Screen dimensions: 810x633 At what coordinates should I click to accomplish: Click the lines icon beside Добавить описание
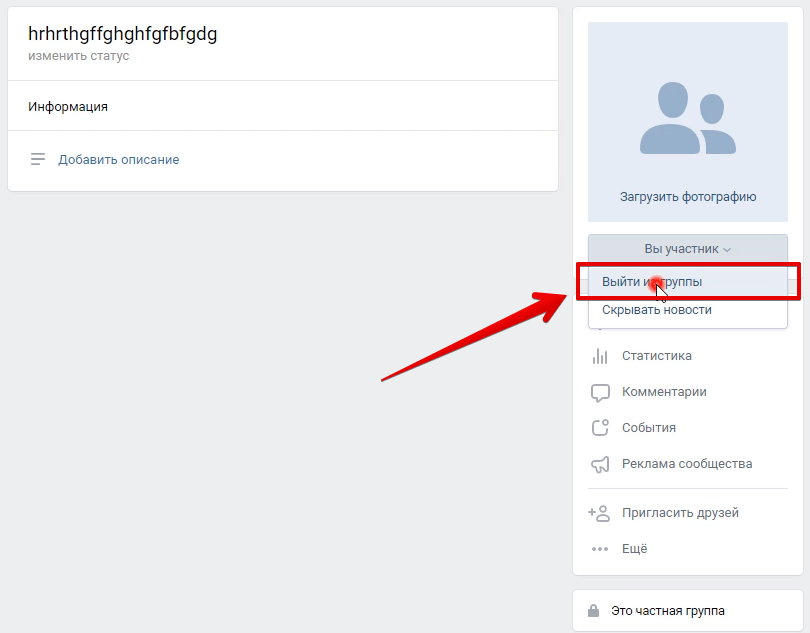[x=38, y=159]
